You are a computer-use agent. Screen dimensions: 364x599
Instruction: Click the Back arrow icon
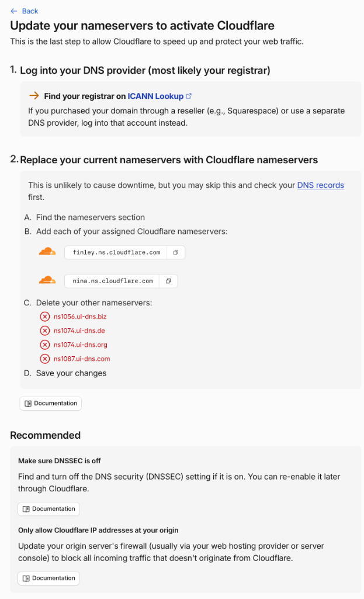pos(14,11)
